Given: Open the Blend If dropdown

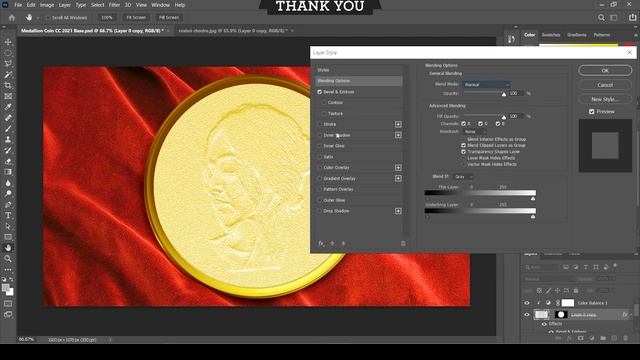Looking at the screenshot, I should pos(463,177).
